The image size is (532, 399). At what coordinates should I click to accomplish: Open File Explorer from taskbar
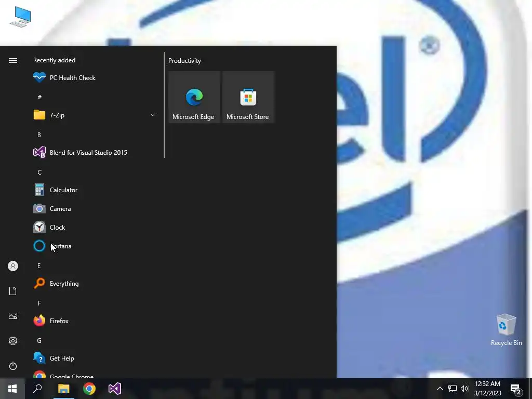(x=63, y=389)
